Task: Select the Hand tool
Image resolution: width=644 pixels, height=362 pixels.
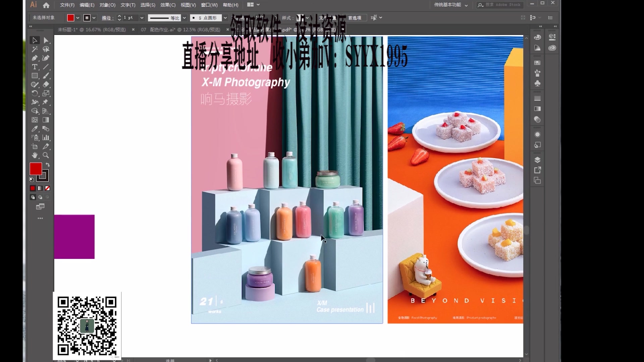Action: 35,155
